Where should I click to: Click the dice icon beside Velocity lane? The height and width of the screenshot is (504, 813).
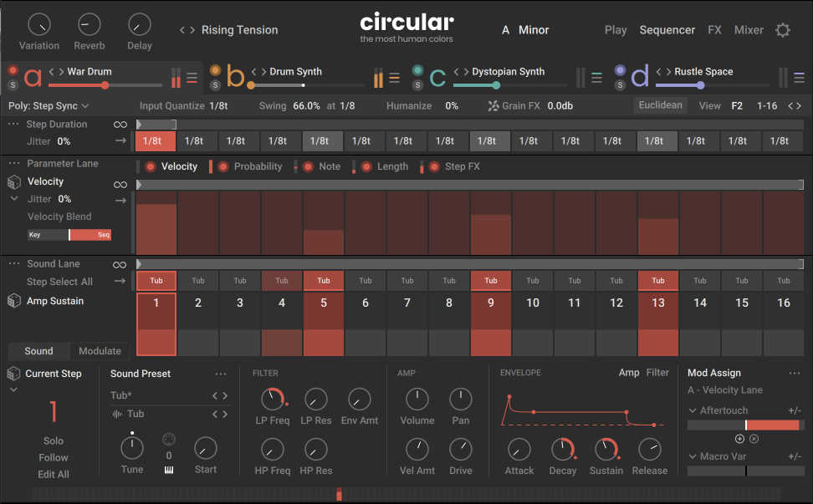(x=13, y=184)
